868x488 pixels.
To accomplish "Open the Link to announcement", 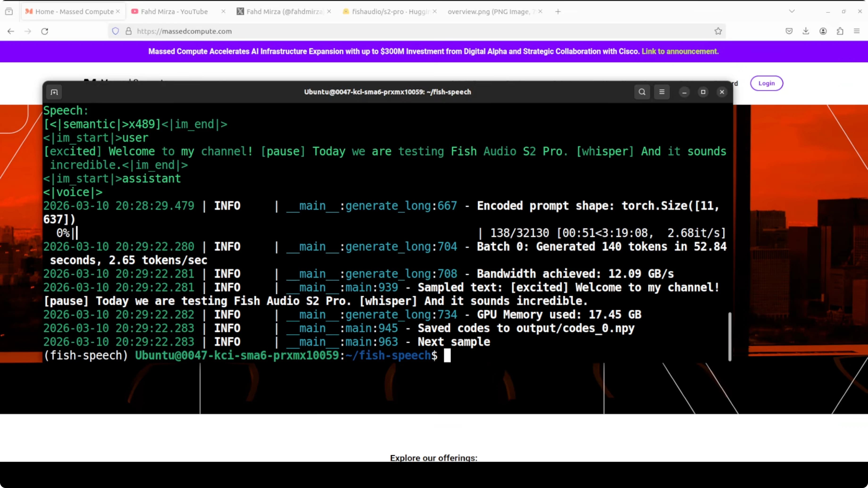I will (680, 52).
